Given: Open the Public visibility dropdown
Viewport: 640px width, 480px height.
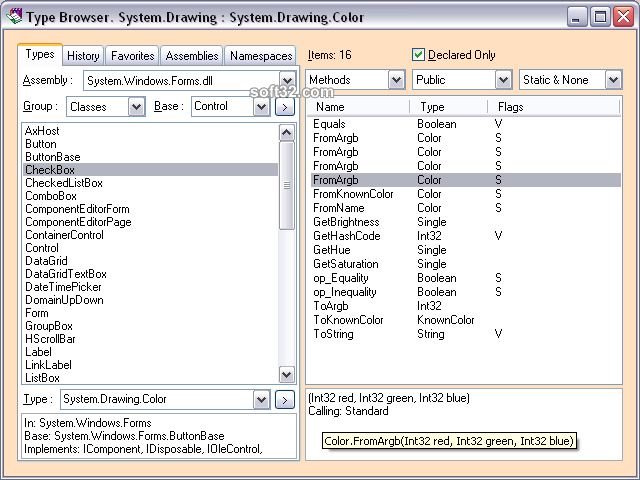Looking at the screenshot, I should click(503, 80).
